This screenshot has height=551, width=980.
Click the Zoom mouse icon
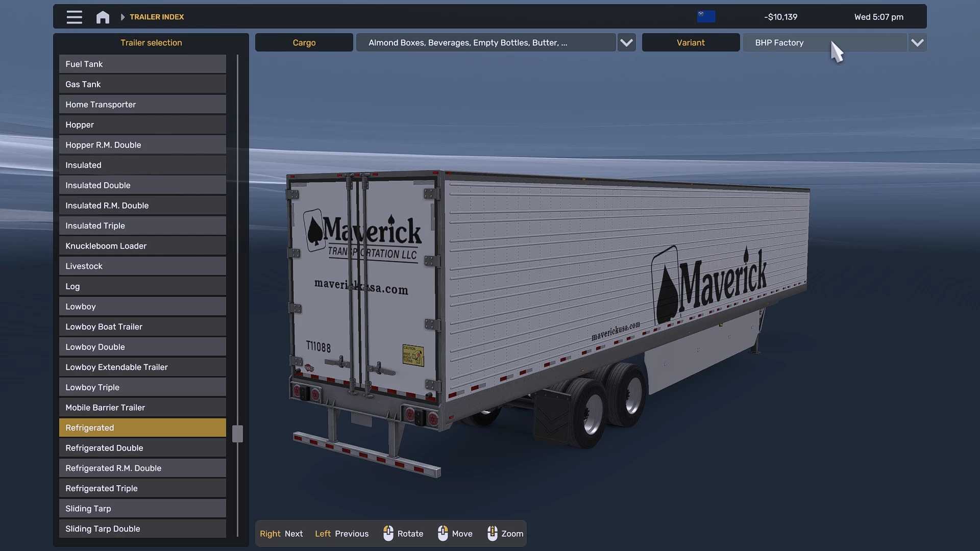click(x=492, y=533)
